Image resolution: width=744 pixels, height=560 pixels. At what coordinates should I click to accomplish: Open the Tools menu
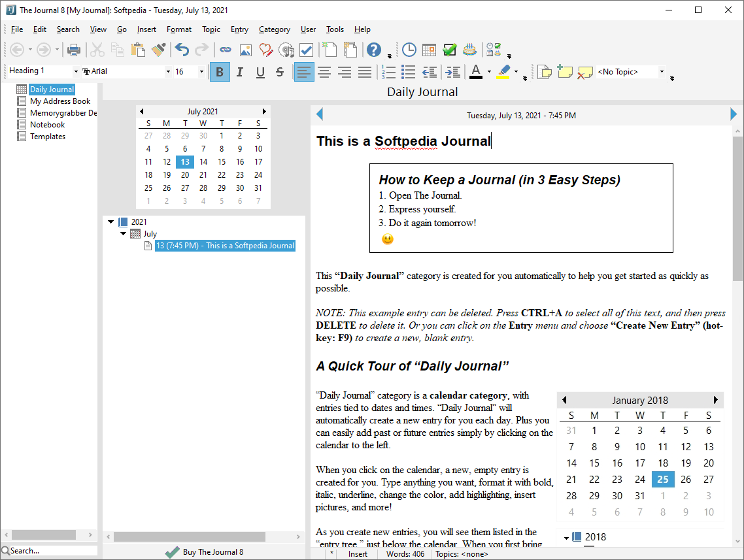click(335, 29)
